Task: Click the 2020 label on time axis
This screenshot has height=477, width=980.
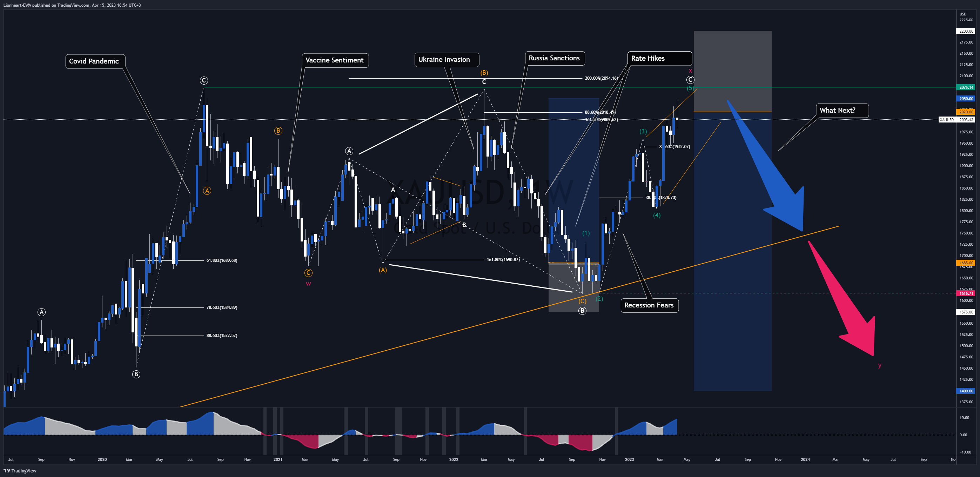Action: tap(102, 459)
